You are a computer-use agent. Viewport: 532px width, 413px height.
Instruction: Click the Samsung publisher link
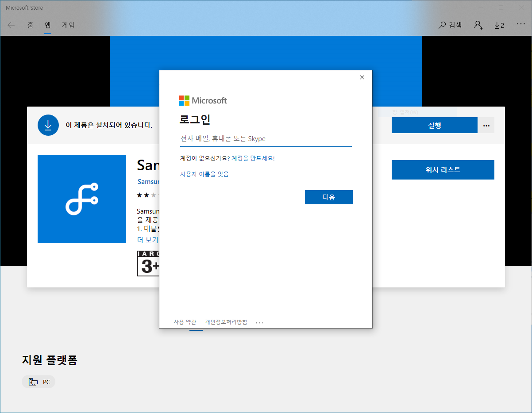tap(148, 182)
